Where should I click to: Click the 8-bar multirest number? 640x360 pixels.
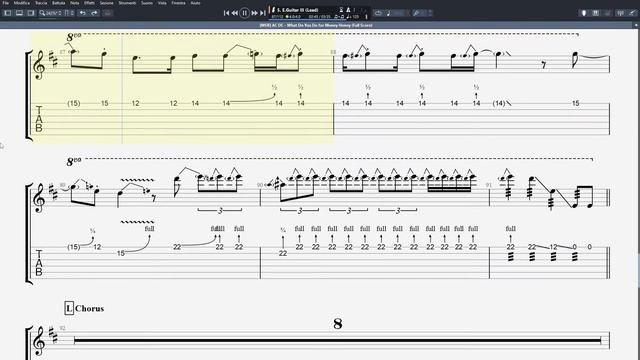(x=338, y=324)
